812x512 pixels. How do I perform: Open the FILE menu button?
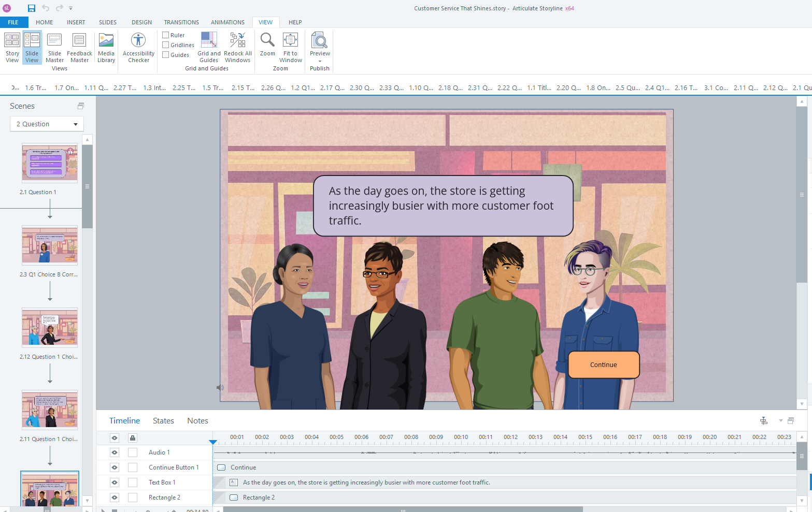[x=13, y=22]
